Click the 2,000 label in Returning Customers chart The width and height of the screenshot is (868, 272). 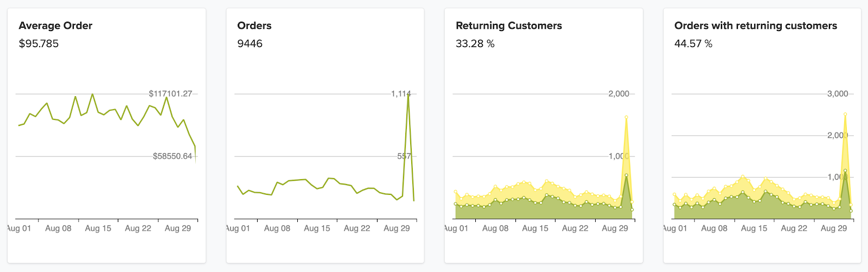pos(619,94)
